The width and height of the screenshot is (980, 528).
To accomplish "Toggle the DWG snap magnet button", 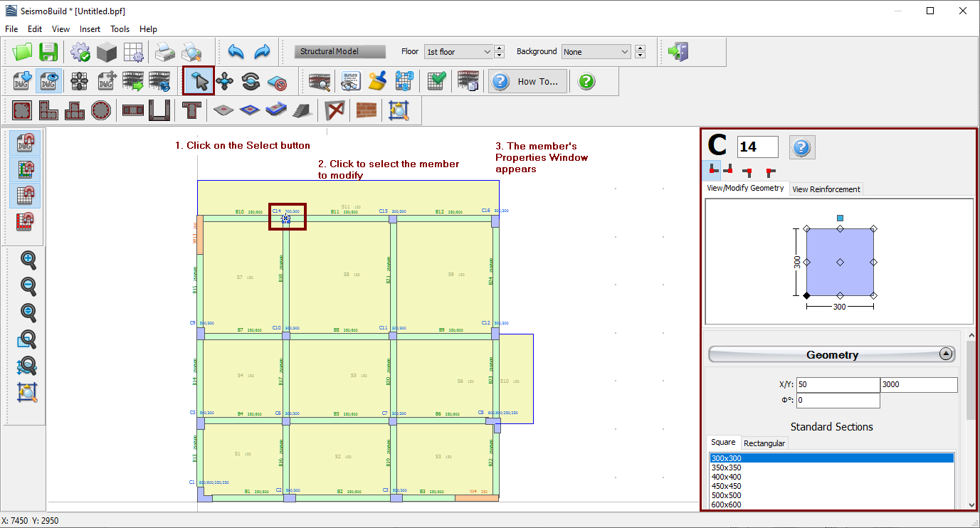I will coord(26,144).
